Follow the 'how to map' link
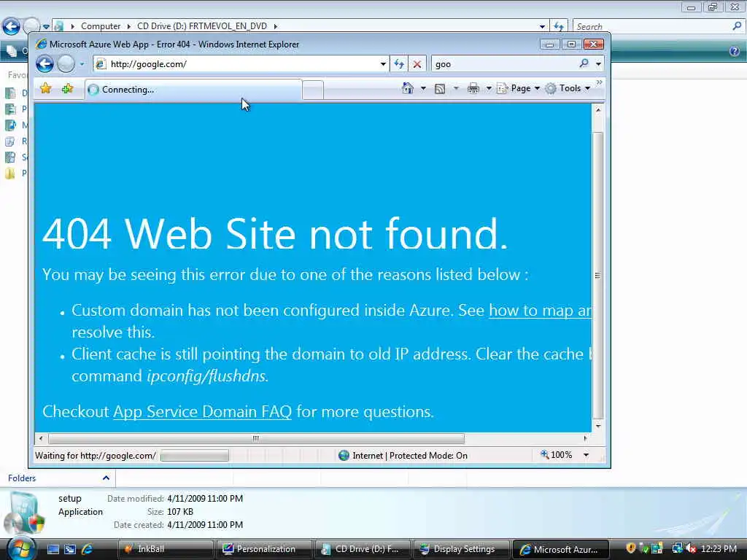The image size is (747, 560). tap(540, 311)
